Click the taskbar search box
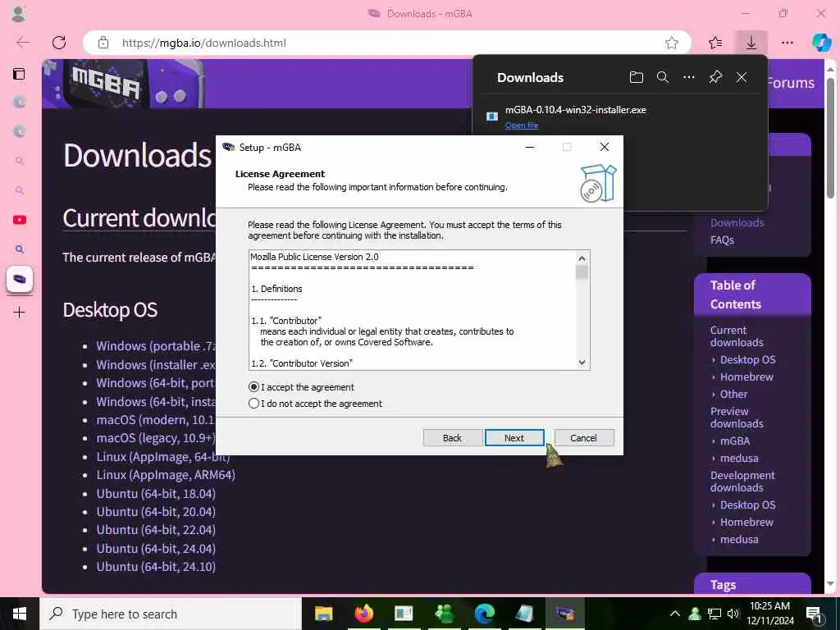Viewport: 840px width, 630px height. [171, 614]
